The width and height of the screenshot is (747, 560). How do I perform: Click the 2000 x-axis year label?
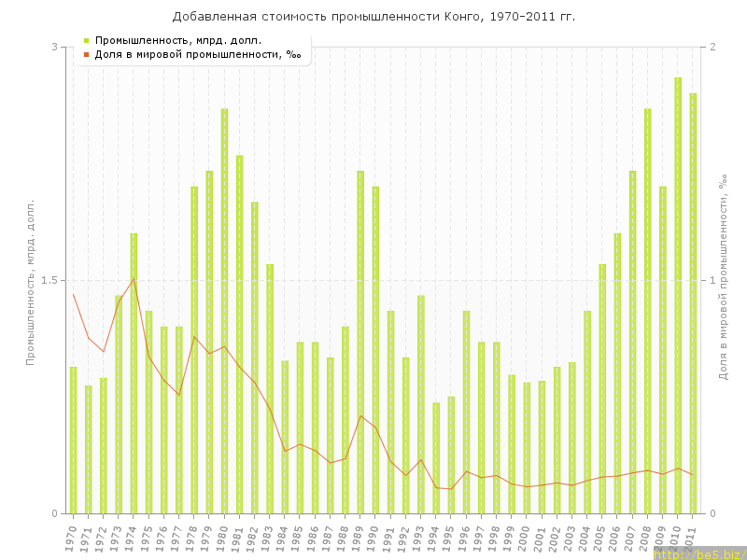(525, 538)
